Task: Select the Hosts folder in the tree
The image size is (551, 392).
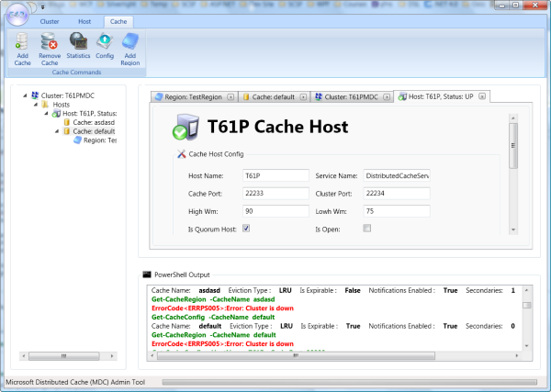Action: (x=62, y=105)
